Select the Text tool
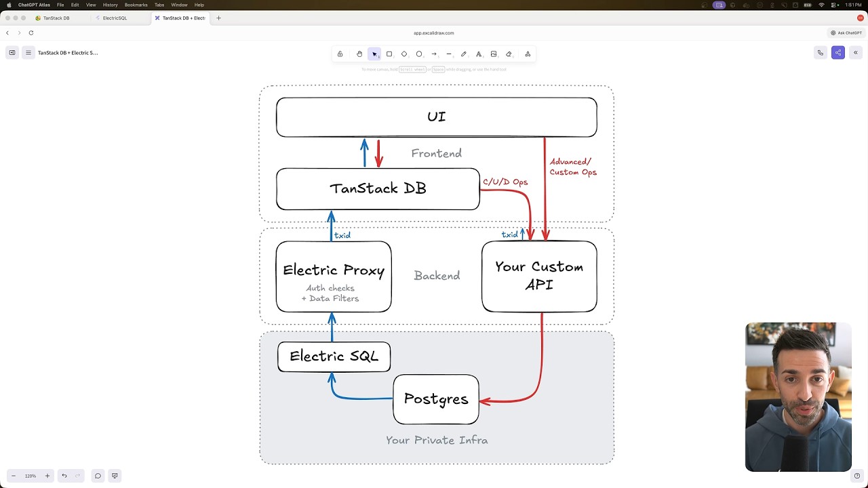This screenshot has height=488, width=868. [x=479, y=54]
